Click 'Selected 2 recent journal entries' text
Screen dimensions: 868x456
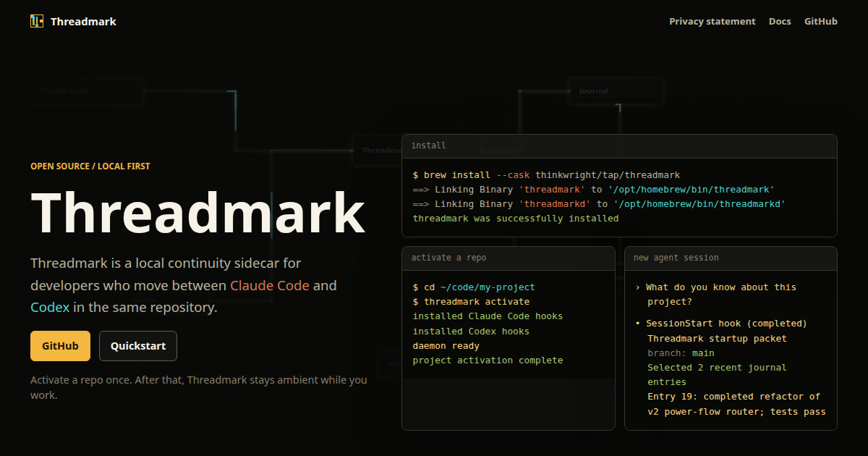click(x=717, y=375)
